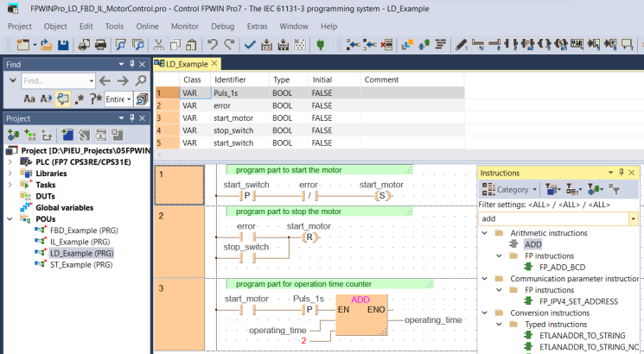Select the pencil draw-line tool
The height and width of the screenshot is (354, 644).
tap(461, 44)
